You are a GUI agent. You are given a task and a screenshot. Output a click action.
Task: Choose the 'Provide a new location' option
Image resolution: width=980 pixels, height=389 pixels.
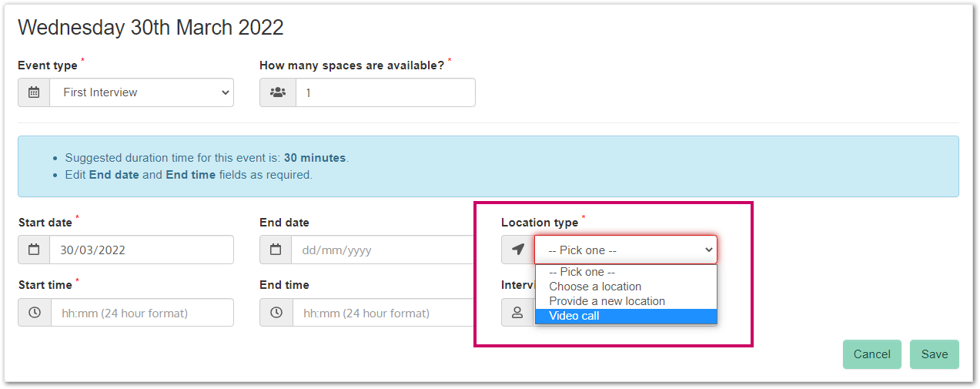(x=607, y=301)
